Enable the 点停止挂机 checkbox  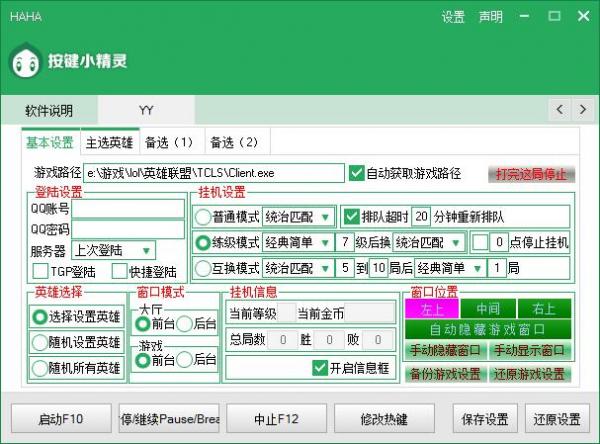480,242
